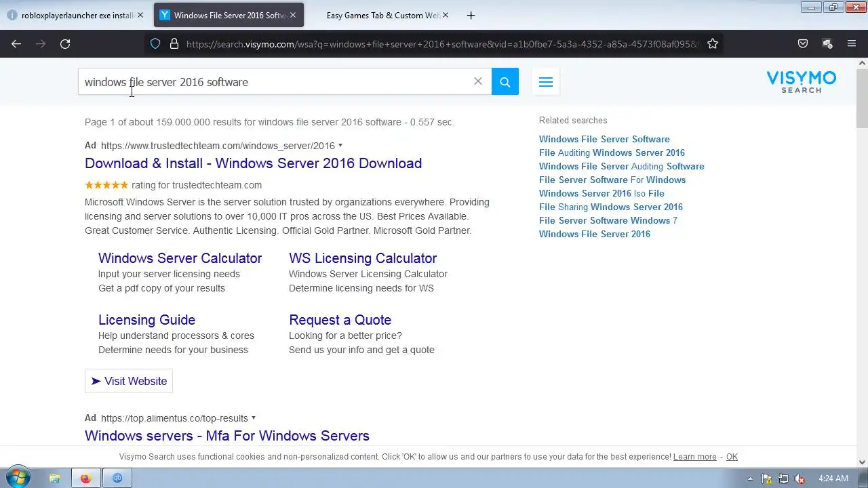Open File Explorer from the taskbar
The width and height of the screenshot is (868, 488).
pos(55,478)
